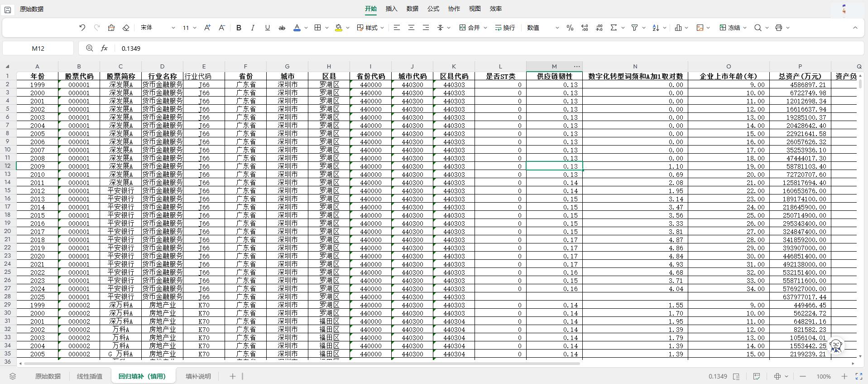Screen dimensions: 868x384
Task: Undo the last action
Action: pyautogui.click(x=82, y=28)
